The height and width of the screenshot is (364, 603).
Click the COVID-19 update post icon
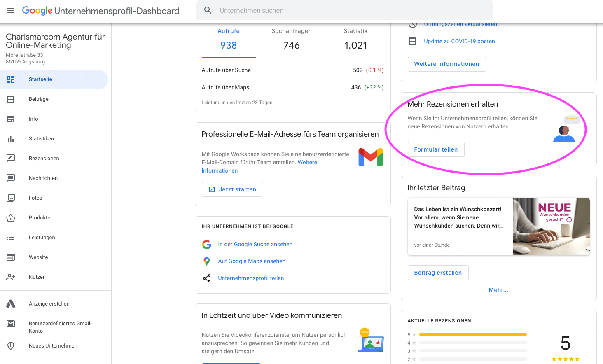[x=413, y=41]
